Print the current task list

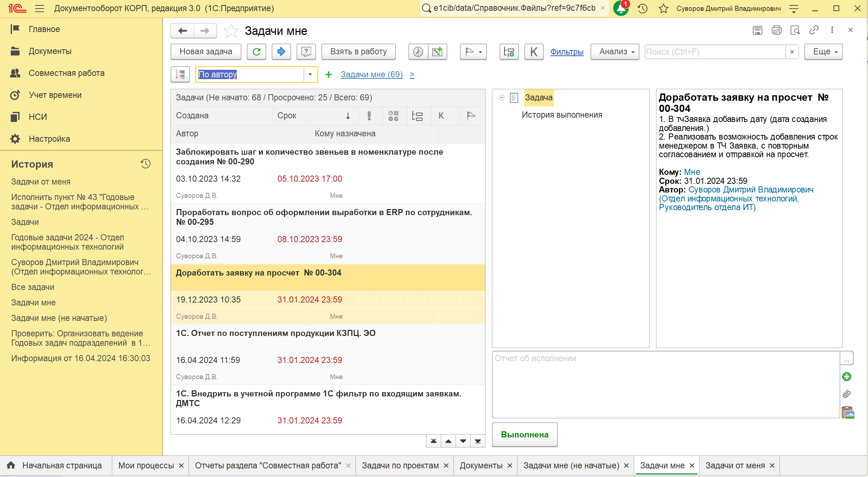[777, 31]
